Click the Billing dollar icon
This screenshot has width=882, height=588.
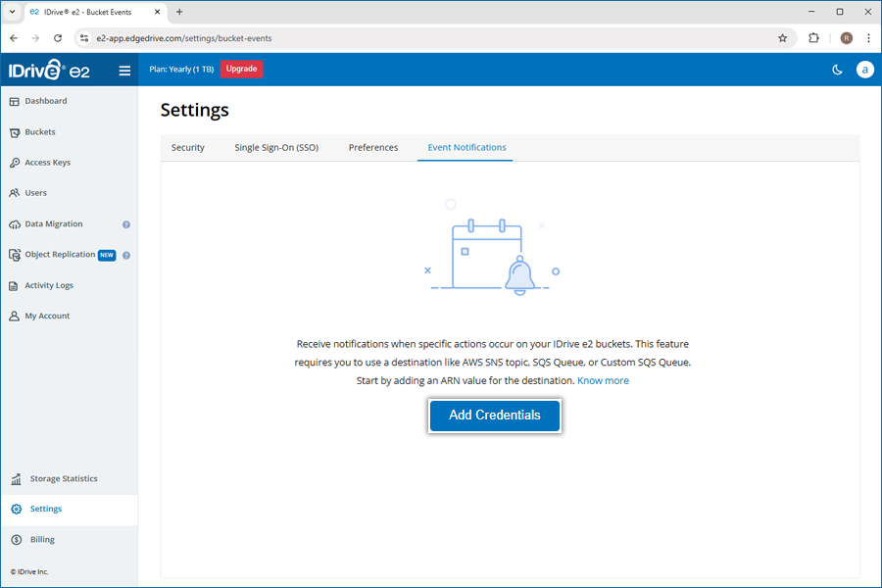pyautogui.click(x=17, y=540)
